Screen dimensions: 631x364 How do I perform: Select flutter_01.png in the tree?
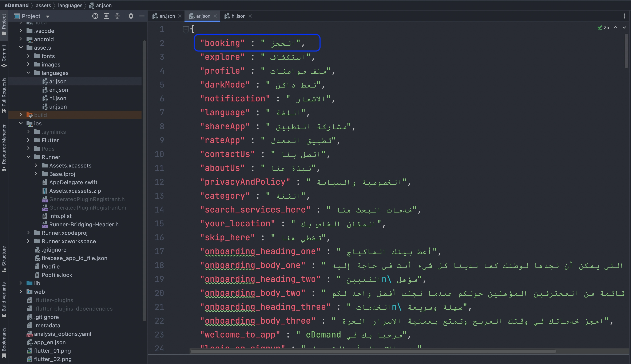pyautogui.click(x=52, y=351)
